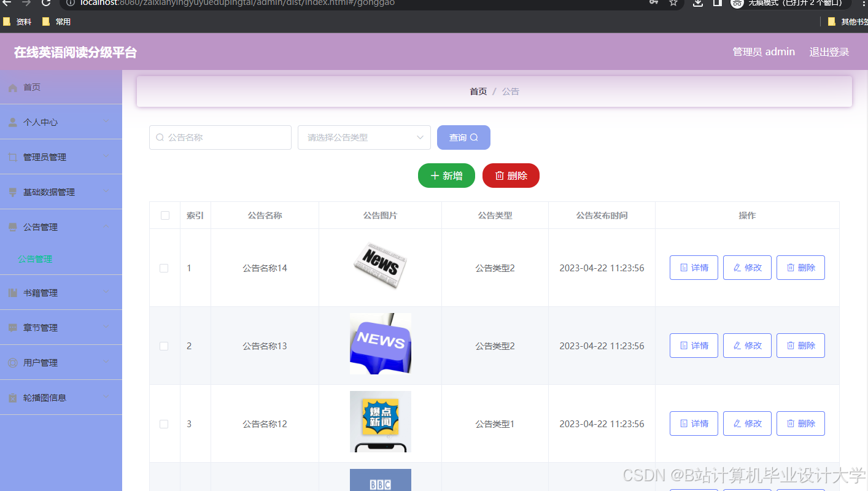The height and width of the screenshot is (491, 868).
Task: Expand the 个人中心 menu chevron
Action: click(106, 122)
